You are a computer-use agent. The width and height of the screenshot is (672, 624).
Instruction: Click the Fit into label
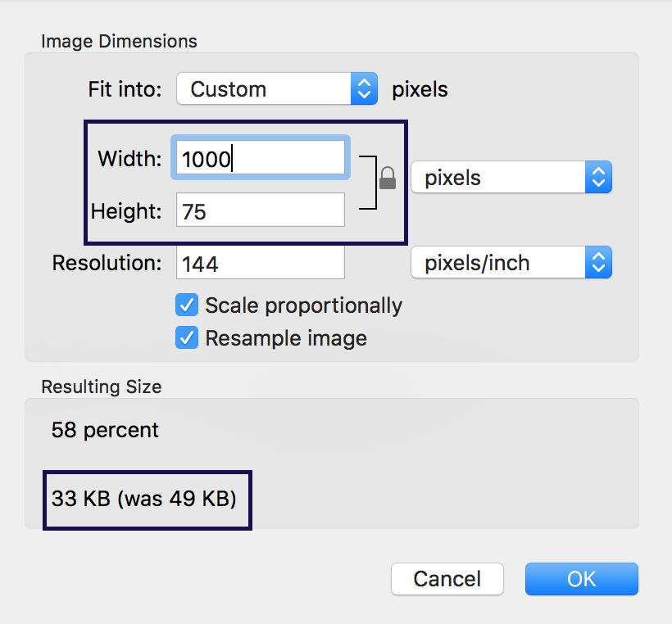click(x=125, y=89)
